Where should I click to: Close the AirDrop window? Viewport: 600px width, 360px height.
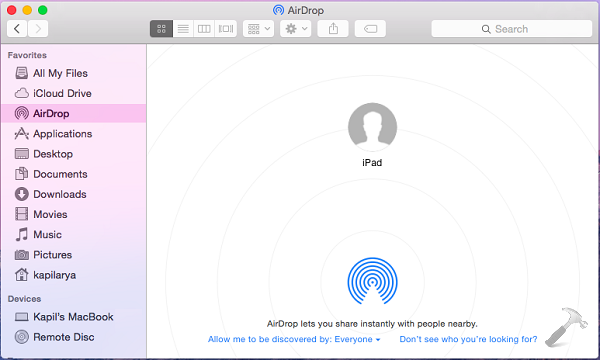(x=12, y=10)
